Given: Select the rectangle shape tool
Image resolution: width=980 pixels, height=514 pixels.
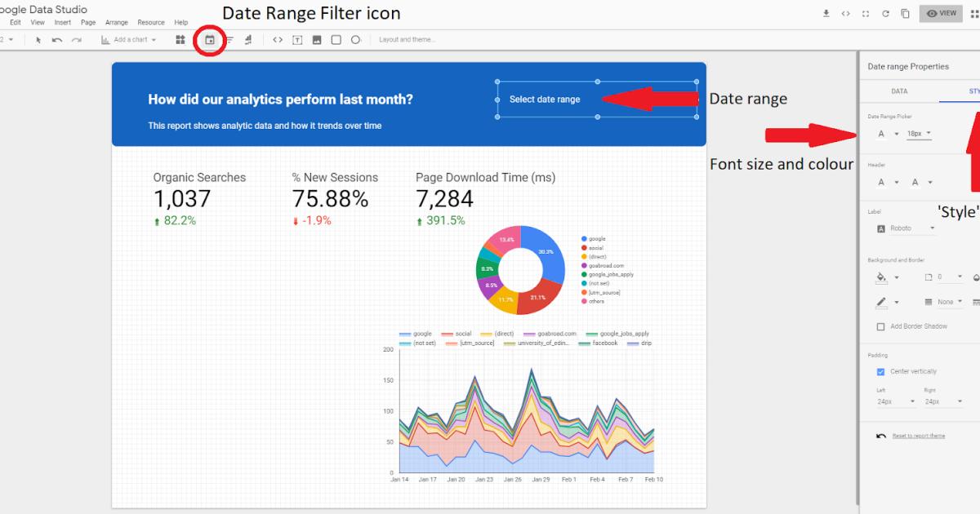Looking at the screenshot, I should tap(336, 39).
